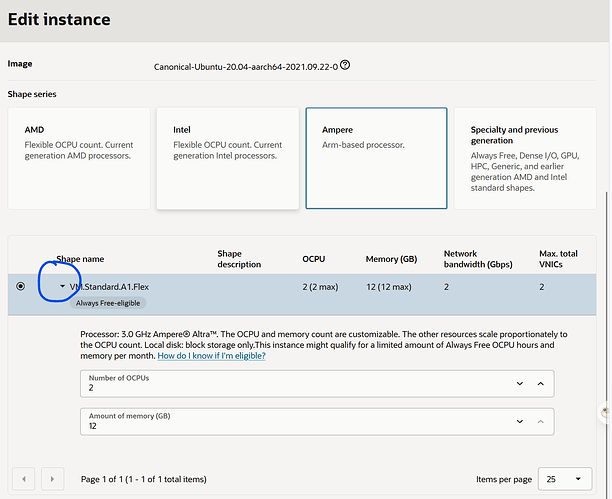Increase the amount of memory
The image size is (612, 499).
pyautogui.click(x=541, y=422)
